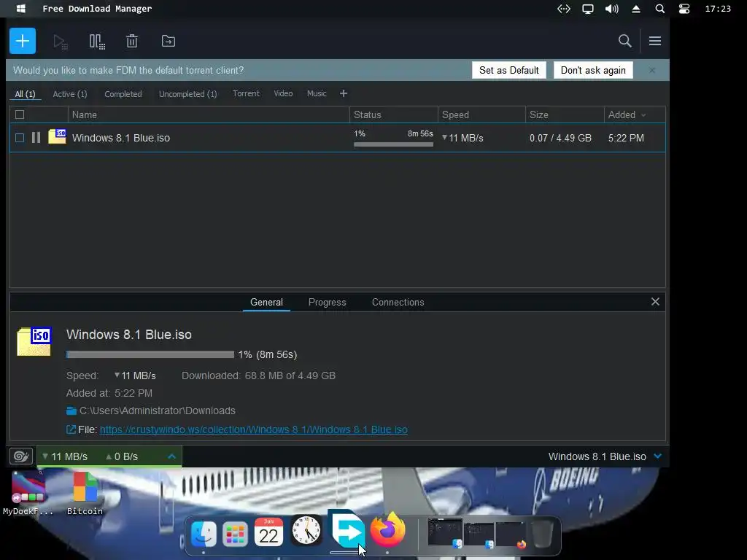Switch to the Completed filter
747x560 pixels.
coord(123,94)
